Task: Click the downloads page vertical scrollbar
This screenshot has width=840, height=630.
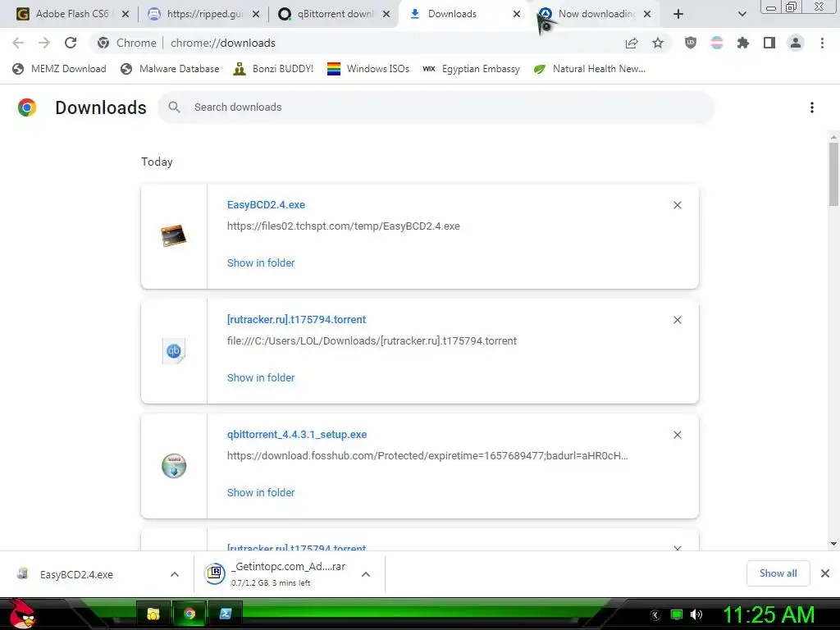Action: [833, 174]
